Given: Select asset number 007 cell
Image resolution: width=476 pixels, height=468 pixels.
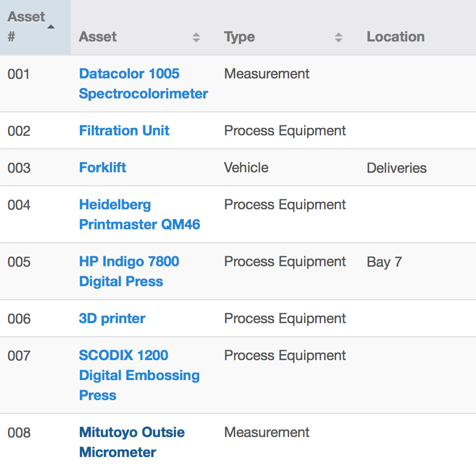Looking at the screenshot, I should [x=19, y=356].
